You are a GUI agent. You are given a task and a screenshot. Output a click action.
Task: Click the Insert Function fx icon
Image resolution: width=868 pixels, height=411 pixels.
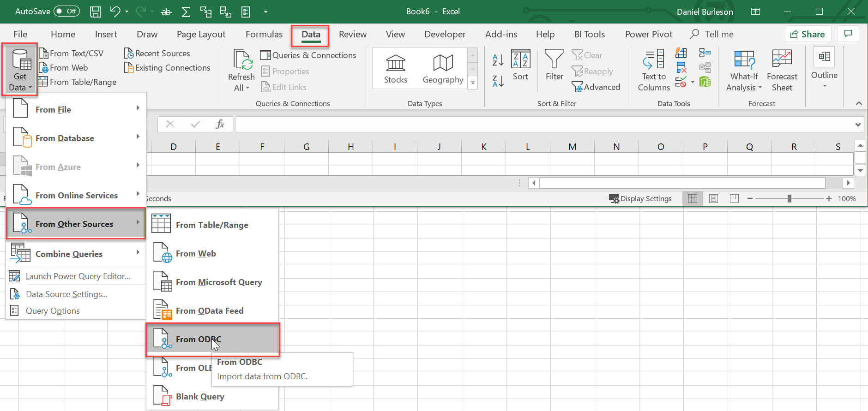(220, 124)
